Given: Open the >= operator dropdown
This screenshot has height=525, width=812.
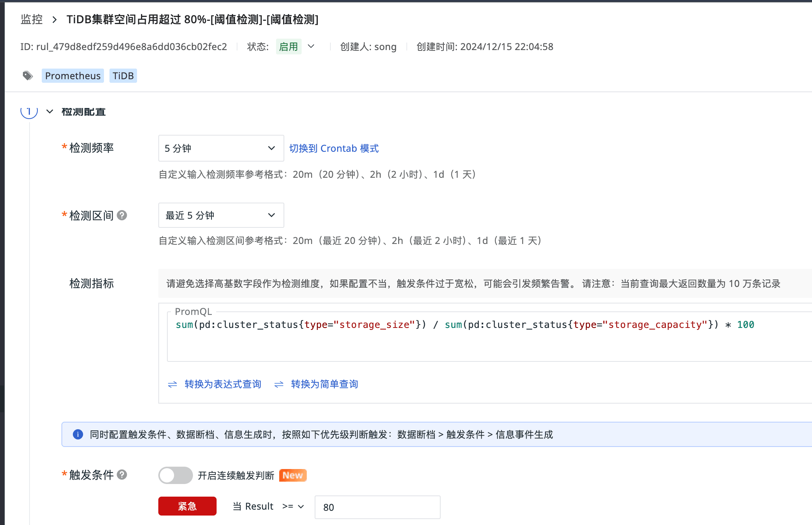Looking at the screenshot, I should (293, 506).
